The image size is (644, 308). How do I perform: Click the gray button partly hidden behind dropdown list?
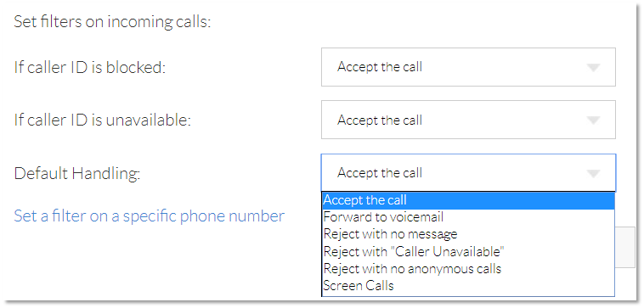[x=625, y=248]
